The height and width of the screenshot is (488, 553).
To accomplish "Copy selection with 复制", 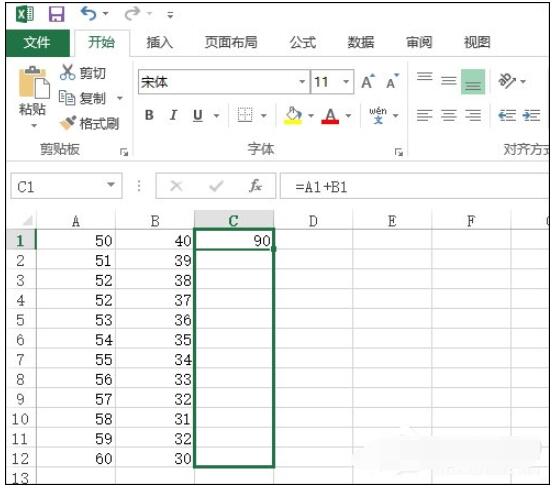I will coord(83,98).
